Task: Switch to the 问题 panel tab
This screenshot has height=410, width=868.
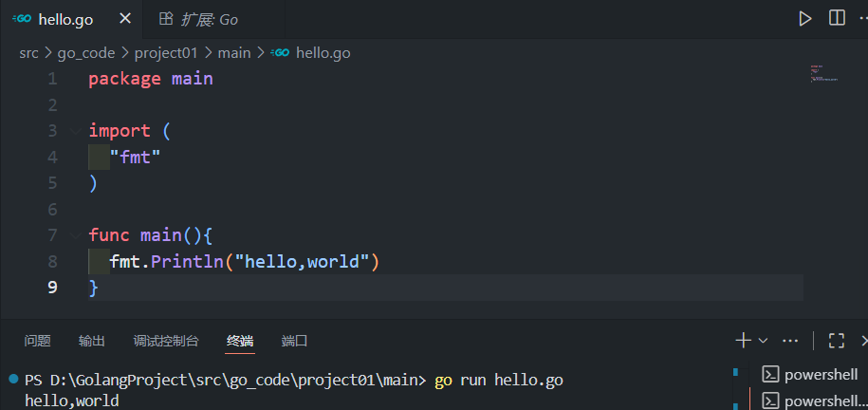Action: point(37,341)
